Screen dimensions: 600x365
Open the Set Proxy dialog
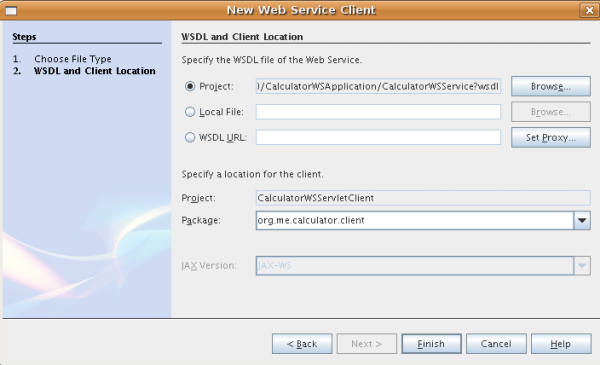click(x=551, y=137)
